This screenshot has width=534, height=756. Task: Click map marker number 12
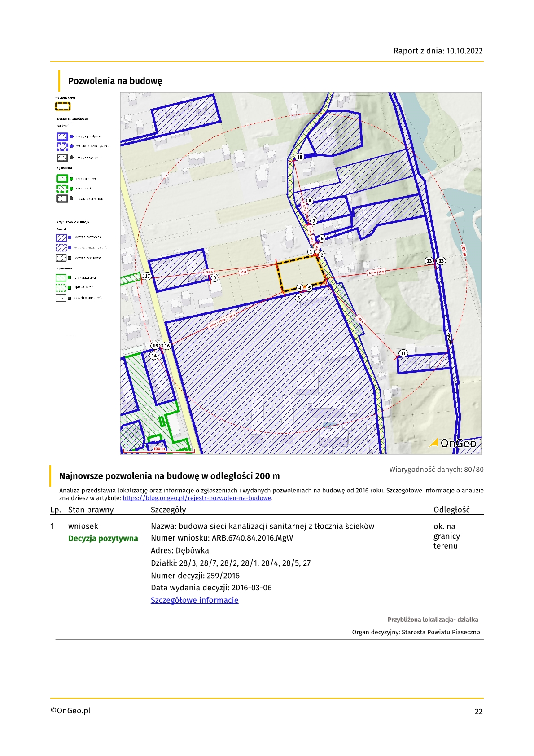point(429,260)
